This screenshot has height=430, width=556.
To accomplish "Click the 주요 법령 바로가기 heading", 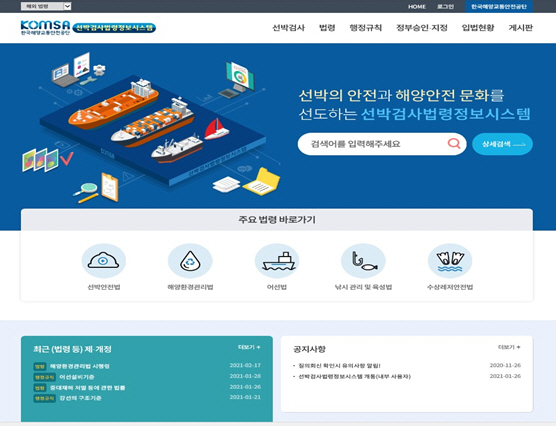I will click(277, 219).
